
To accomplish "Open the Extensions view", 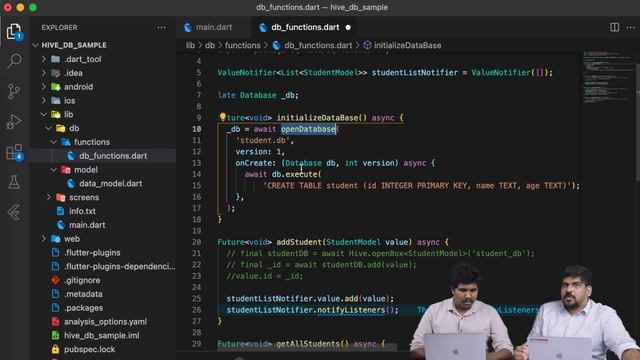I will click(14, 152).
